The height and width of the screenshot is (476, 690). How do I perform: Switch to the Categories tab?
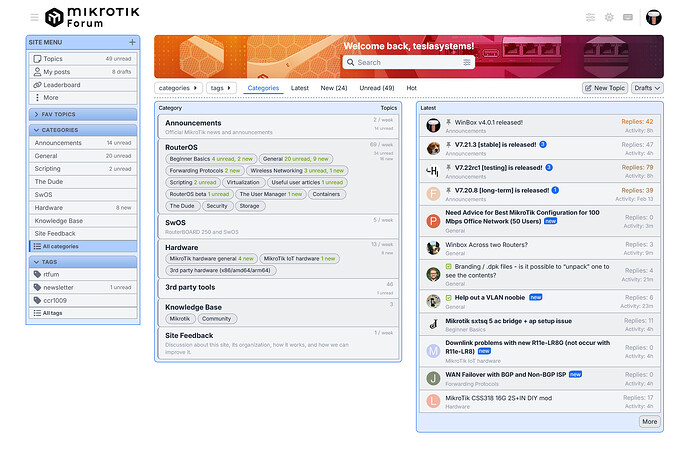[263, 88]
